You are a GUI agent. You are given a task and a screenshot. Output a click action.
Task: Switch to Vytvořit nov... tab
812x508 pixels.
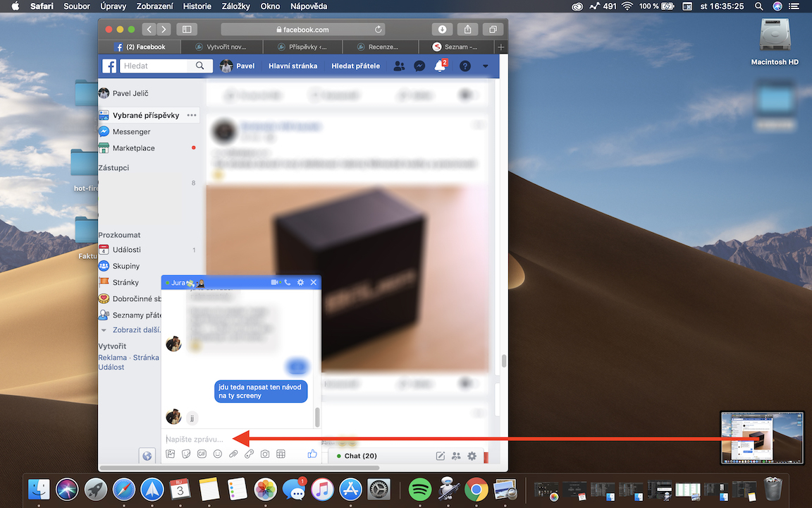point(221,47)
